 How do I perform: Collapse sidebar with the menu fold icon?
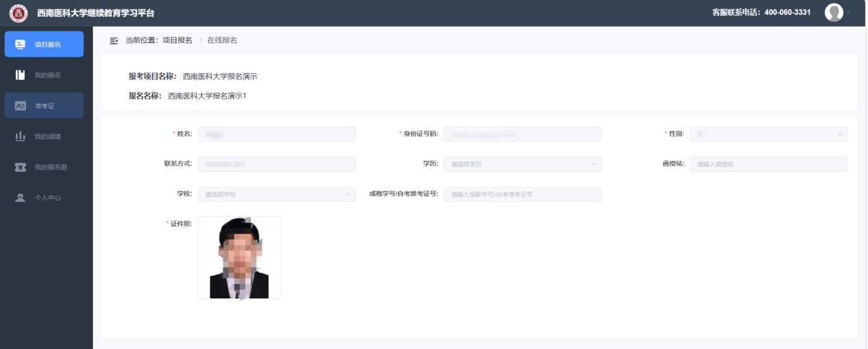(x=114, y=41)
